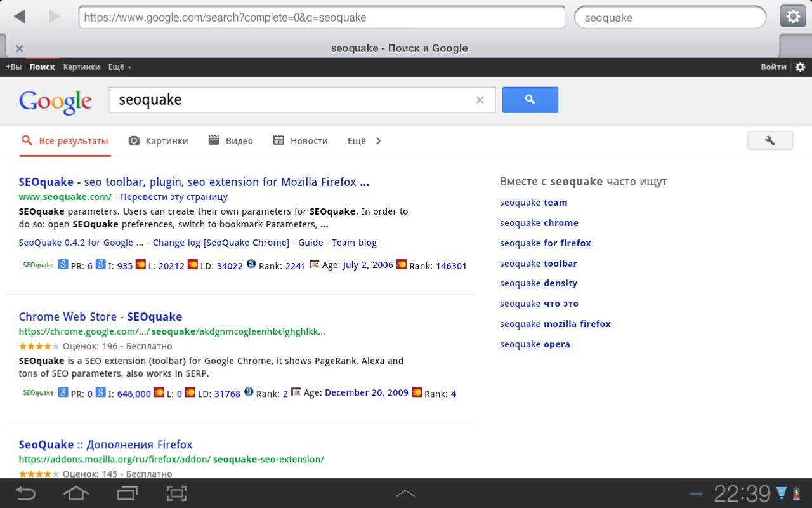The height and width of the screenshot is (508, 812).
Task: Click Google icon before 'I: 935'
Action: pyautogui.click(x=100, y=264)
